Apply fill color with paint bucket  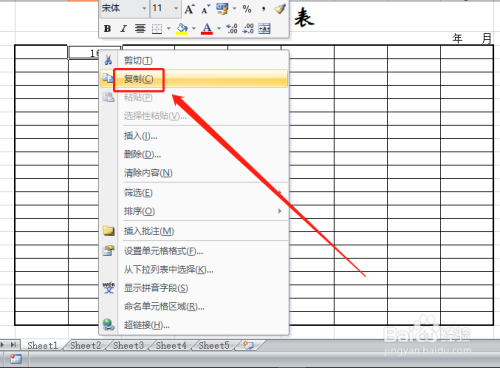point(182,29)
